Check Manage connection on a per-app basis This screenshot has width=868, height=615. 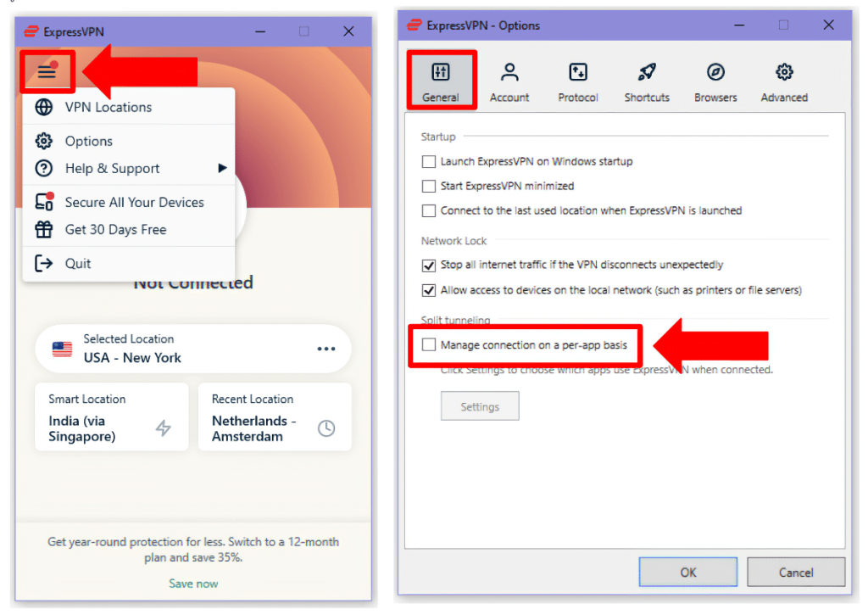click(x=428, y=344)
